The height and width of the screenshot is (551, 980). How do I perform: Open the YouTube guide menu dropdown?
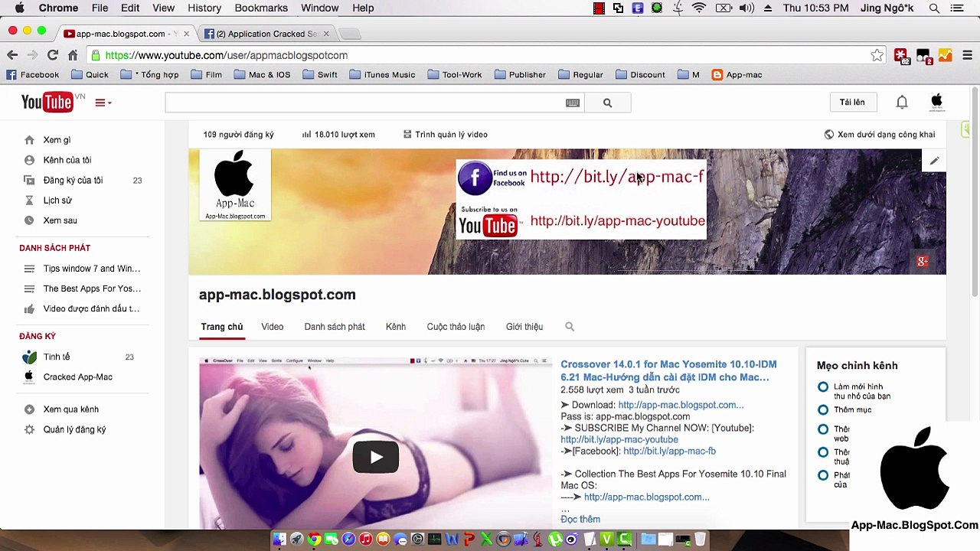(103, 103)
